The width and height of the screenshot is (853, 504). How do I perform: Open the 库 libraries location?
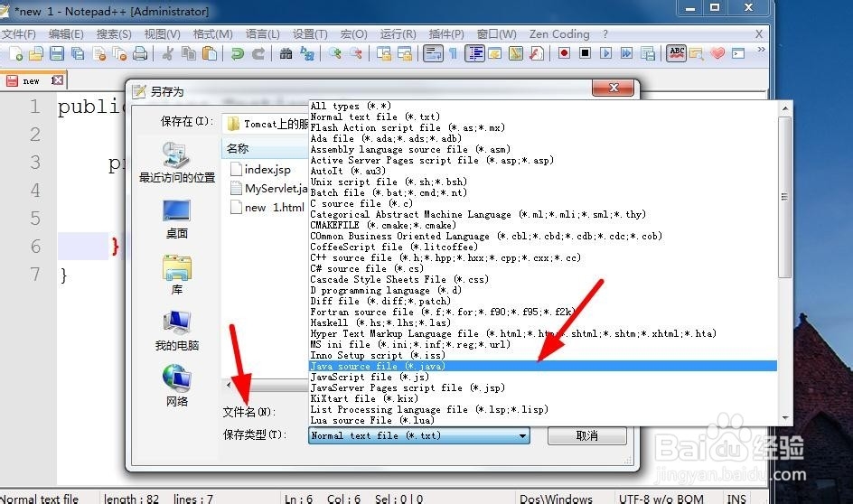click(177, 275)
